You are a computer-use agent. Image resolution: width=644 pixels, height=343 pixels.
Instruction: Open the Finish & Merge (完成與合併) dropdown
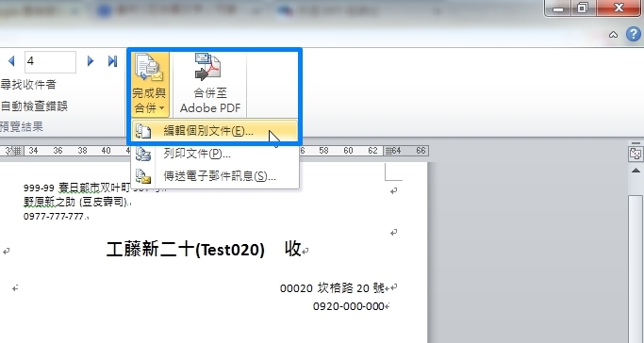150,83
